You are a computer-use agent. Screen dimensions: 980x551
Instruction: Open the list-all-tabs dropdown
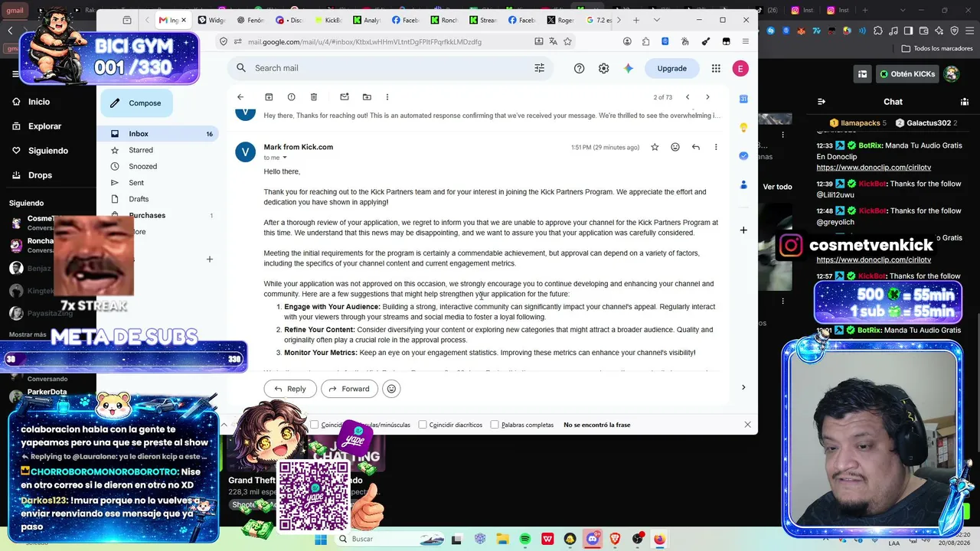click(657, 20)
